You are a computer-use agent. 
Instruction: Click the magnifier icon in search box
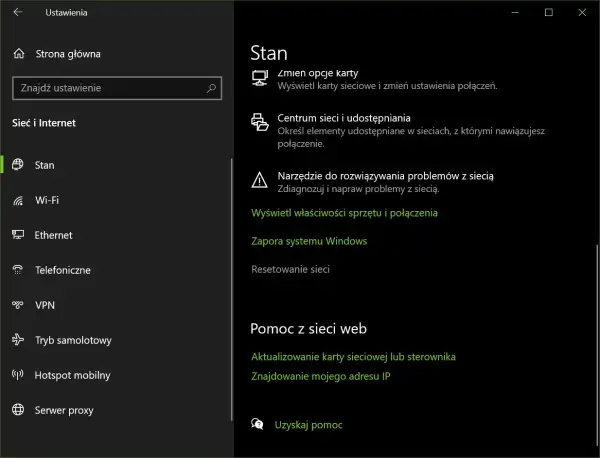coord(211,88)
